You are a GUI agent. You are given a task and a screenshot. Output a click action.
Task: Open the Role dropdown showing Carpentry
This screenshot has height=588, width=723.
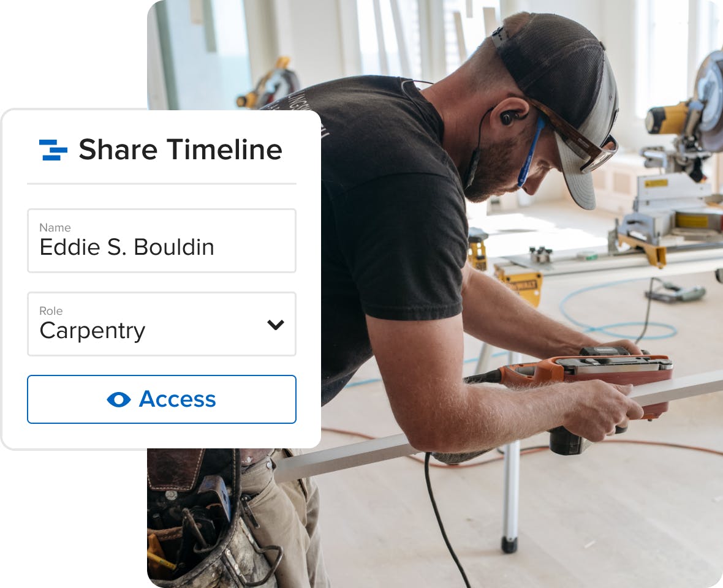162,324
